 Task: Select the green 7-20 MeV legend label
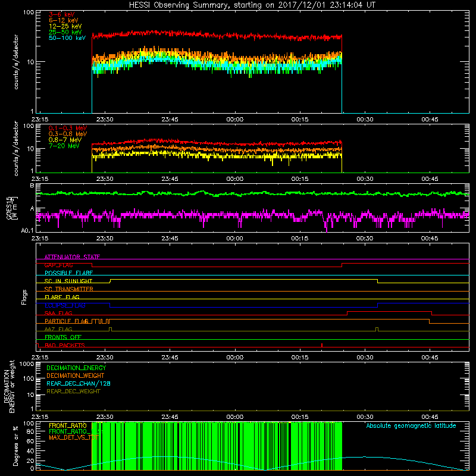(x=64, y=146)
